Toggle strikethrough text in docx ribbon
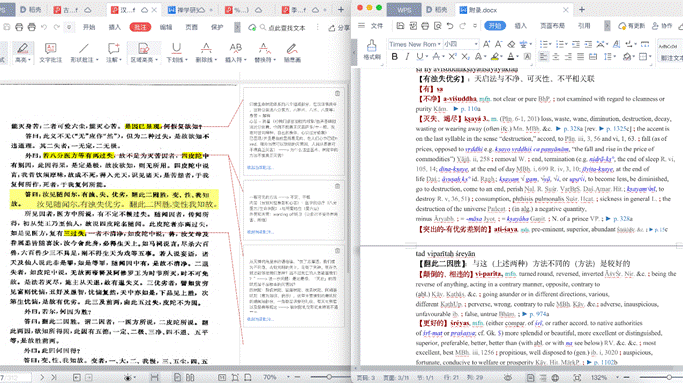Image resolution: width=683 pixels, height=383 pixels. coord(436,56)
